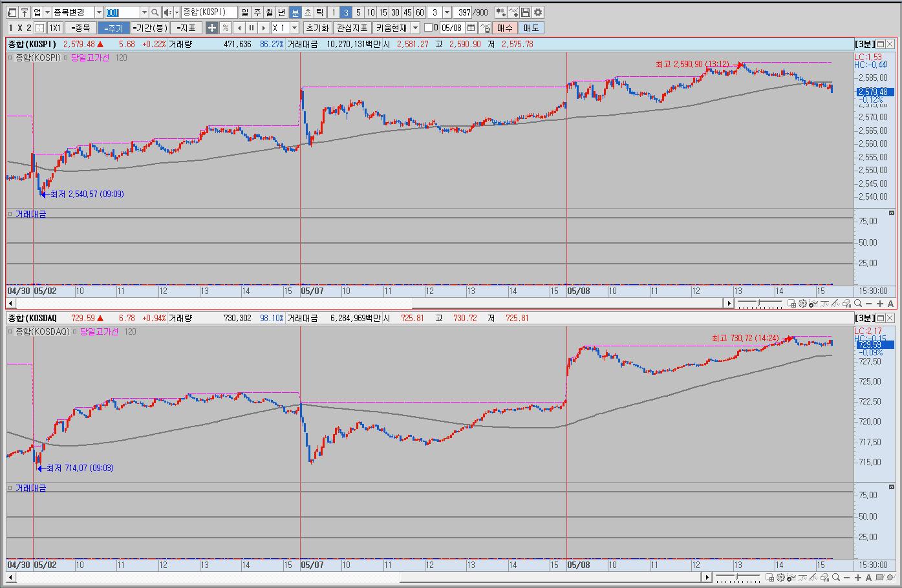902x588 pixels.
Task: Click the 05/08 date input field
Action: tap(452, 28)
